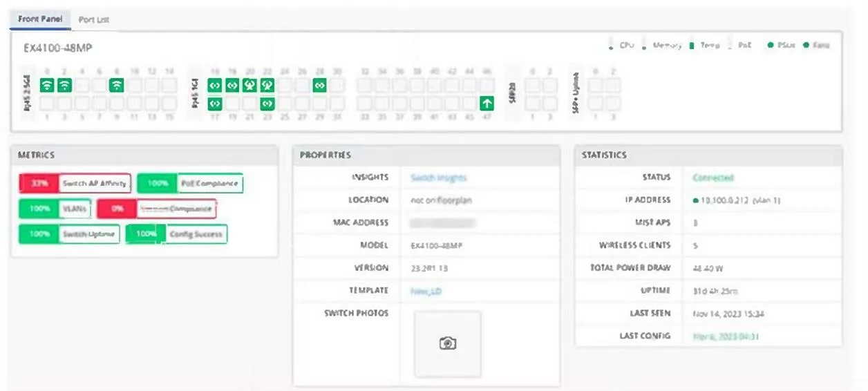
Task: Select empty port 30 on front panel
Action: pyautogui.click(x=337, y=86)
